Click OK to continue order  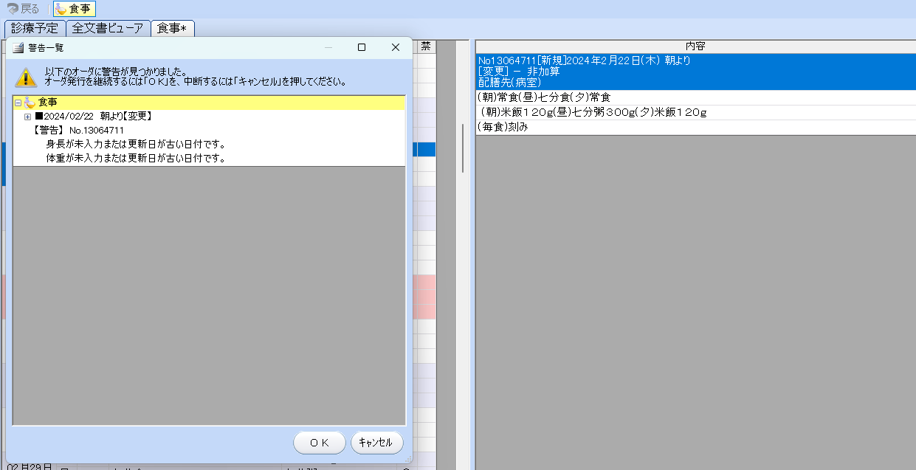click(x=319, y=443)
